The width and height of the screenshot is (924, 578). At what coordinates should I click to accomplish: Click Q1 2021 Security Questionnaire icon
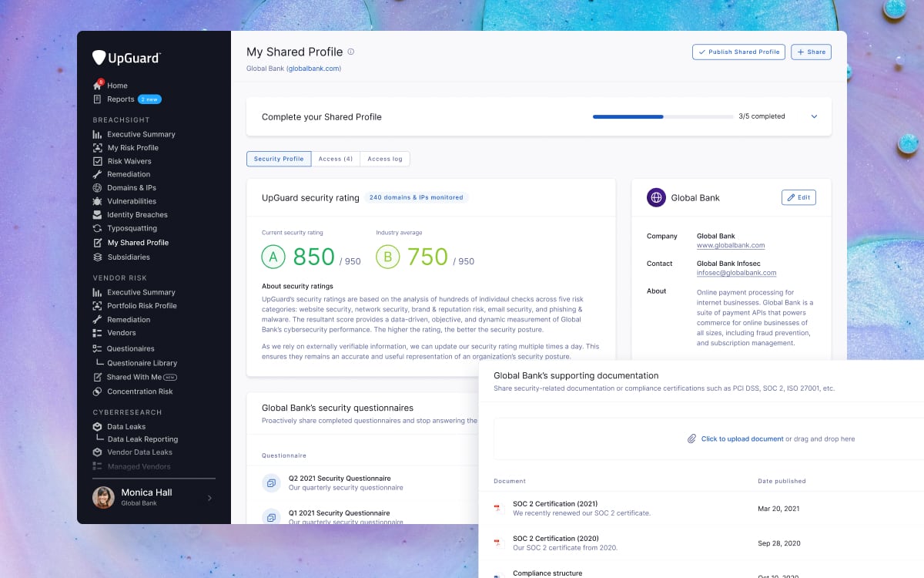tap(270, 517)
